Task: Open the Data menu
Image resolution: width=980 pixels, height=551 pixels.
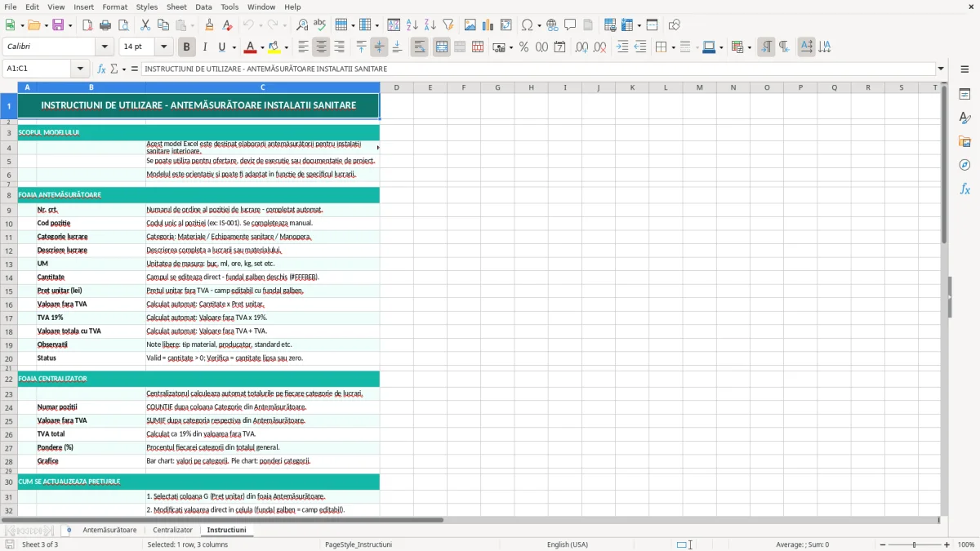Action: [203, 7]
